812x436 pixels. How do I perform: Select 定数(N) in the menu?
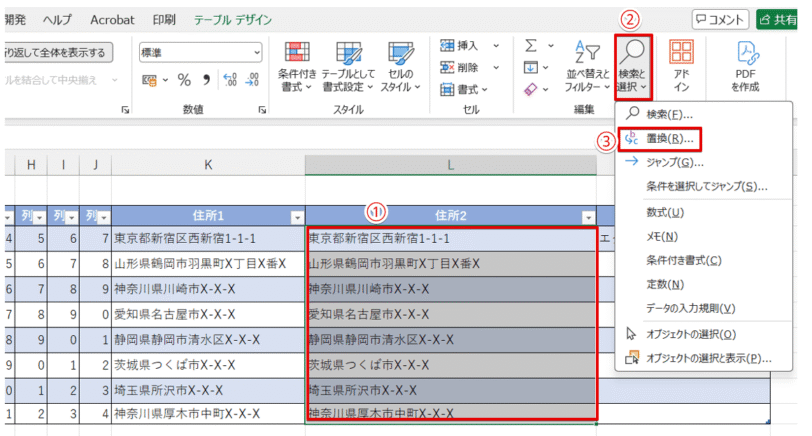click(703, 284)
